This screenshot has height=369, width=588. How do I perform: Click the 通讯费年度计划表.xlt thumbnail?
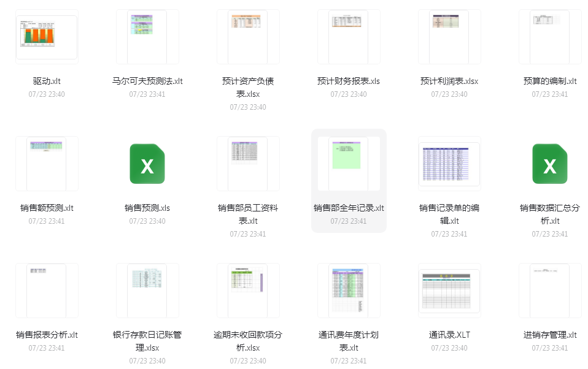349,291
